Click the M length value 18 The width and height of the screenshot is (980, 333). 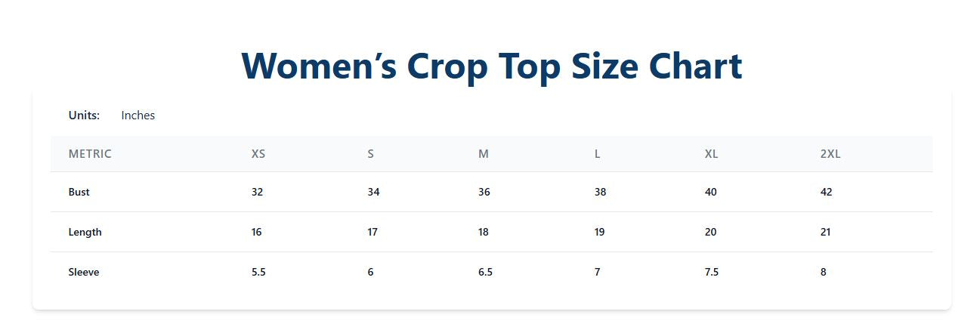point(484,232)
